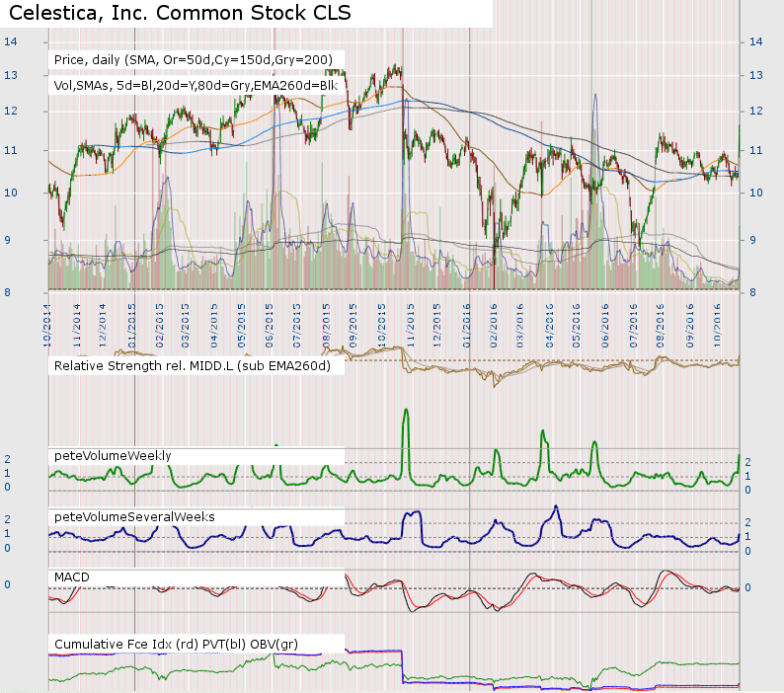
Task: Select the 10/2016 date axis label
Action: 717,326
